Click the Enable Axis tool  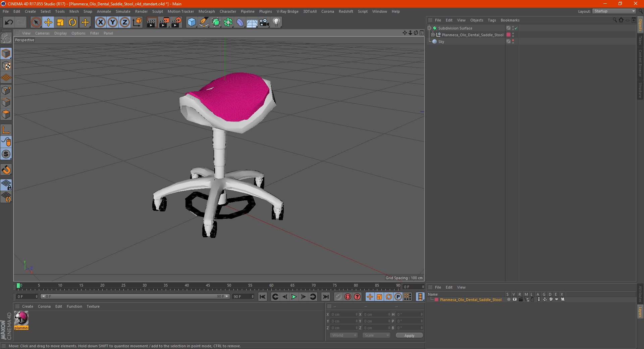pos(6,130)
